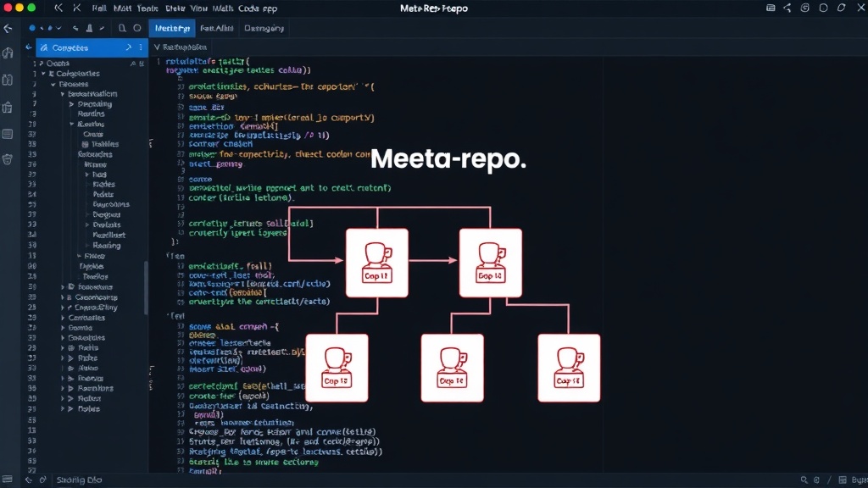Screen dimensions: 868x488
Task: Expand the last 'Flobes' folder row in the tree
Action: coord(63,409)
